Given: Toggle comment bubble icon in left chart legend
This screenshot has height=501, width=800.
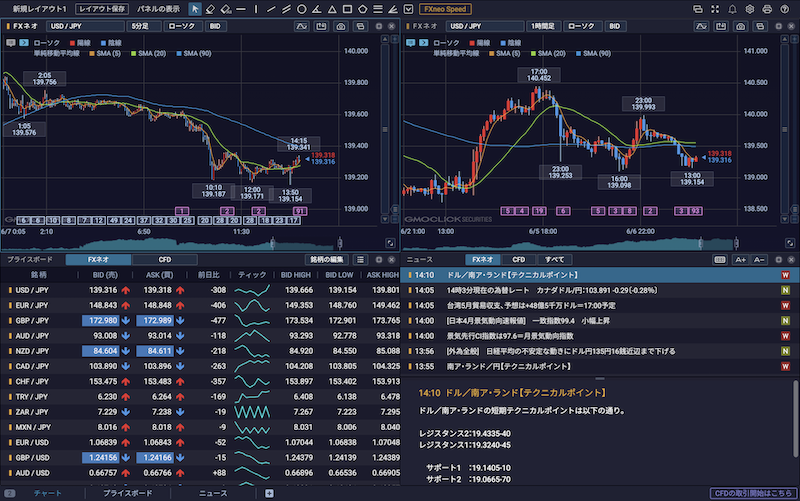Looking at the screenshot, I should (x=11, y=43).
